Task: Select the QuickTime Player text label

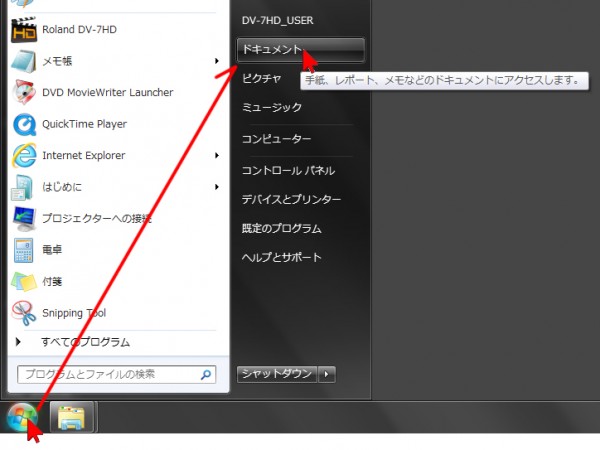Action: coord(85,124)
